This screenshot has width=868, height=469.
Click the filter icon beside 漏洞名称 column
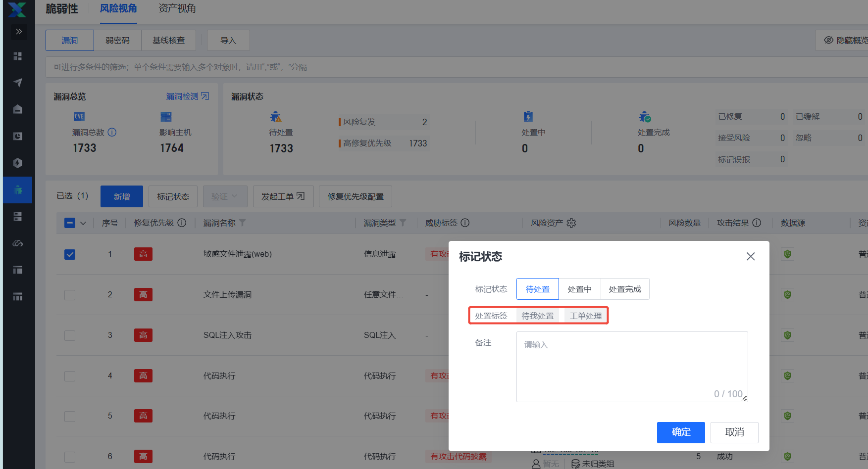click(243, 223)
